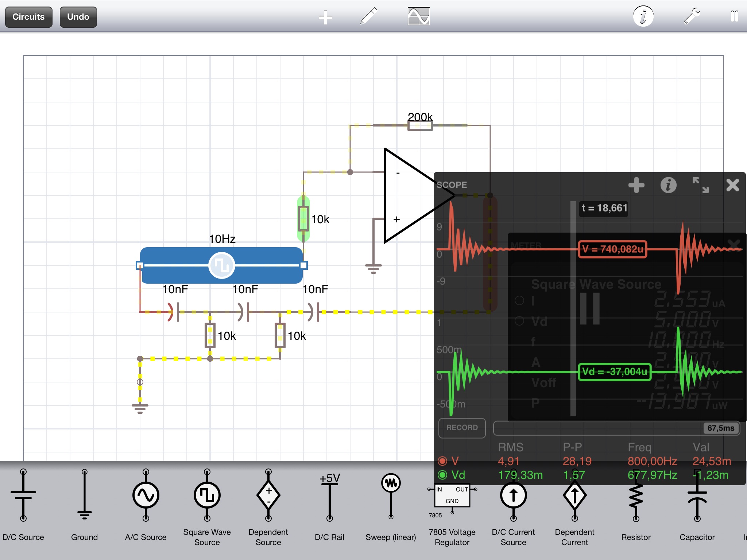This screenshot has height=560, width=747.
Task: Click the 10Hz source label
Action: [x=222, y=239]
